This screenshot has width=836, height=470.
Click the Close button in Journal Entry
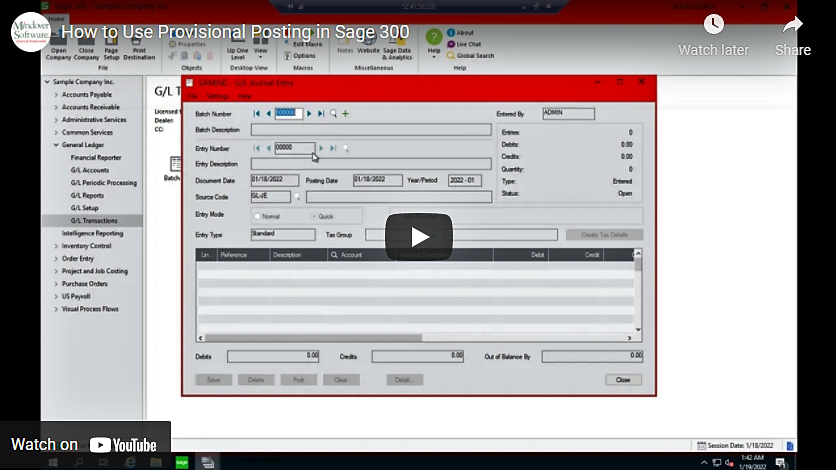tap(623, 380)
